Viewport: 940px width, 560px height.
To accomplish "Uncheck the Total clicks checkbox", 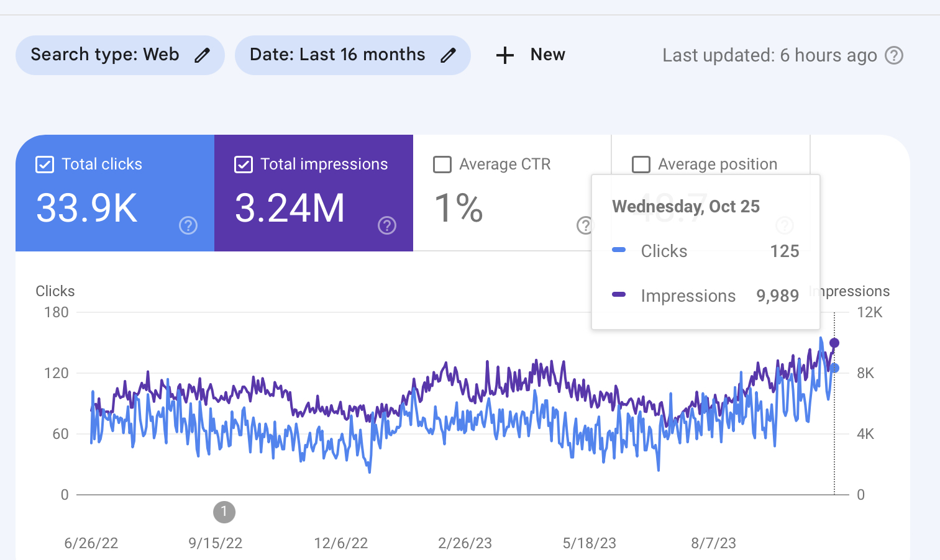I will point(45,165).
